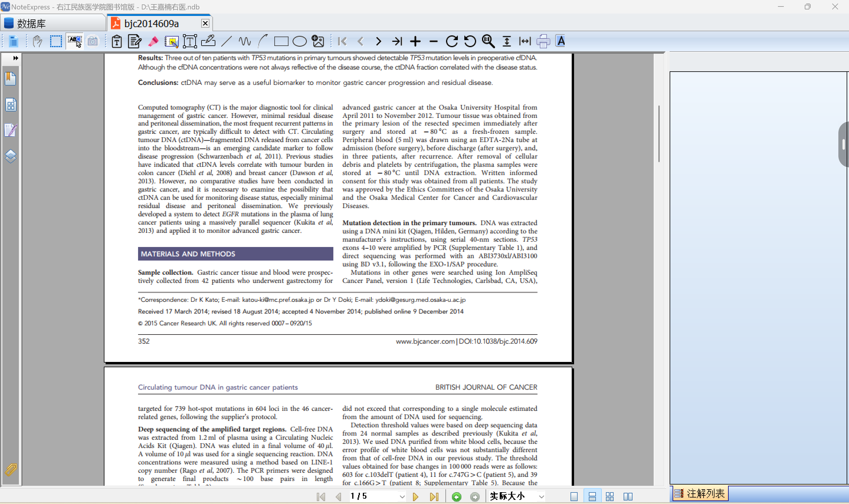Click the DOI:10.1038/bjc.2014.609 text
This screenshot has height=504, width=849.
[x=498, y=341]
